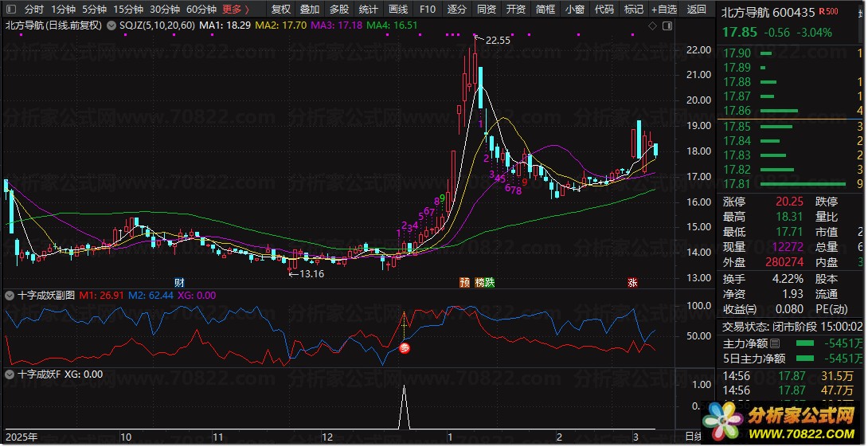Click the 逐分 toolbar button
The image size is (868, 447).
click(x=457, y=9)
